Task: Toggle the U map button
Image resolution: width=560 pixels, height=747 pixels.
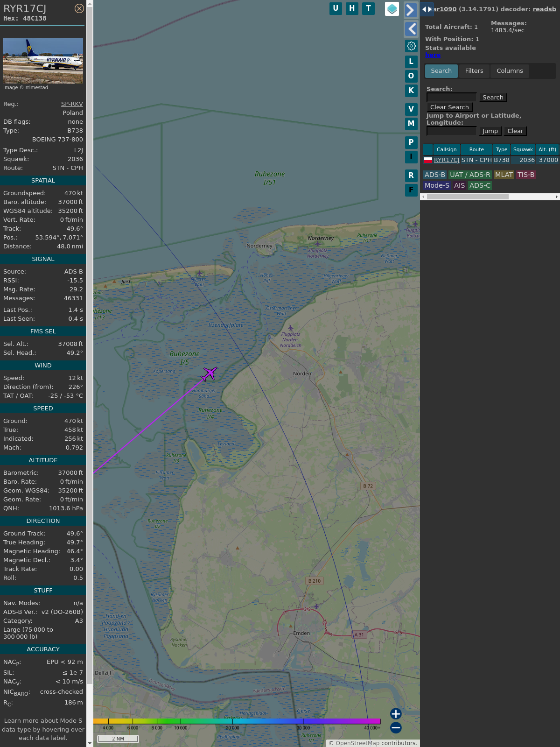Action: (336, 8)
